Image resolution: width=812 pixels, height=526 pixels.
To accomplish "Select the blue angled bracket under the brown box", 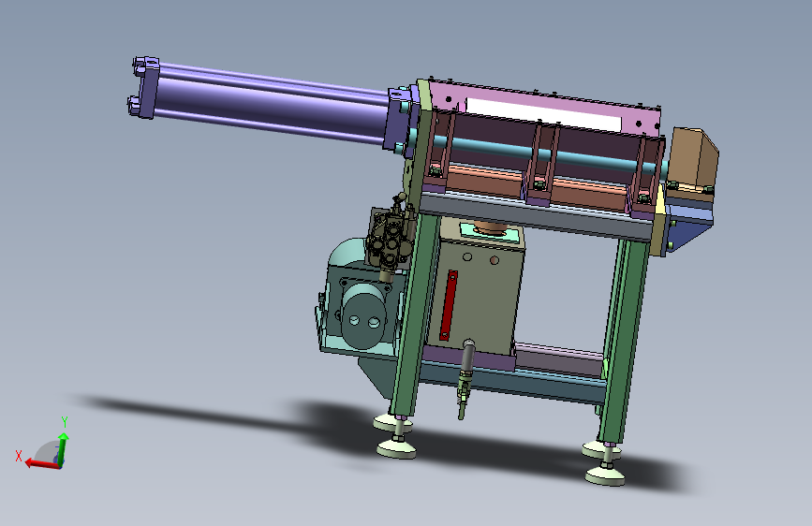I will click(687, 226).
